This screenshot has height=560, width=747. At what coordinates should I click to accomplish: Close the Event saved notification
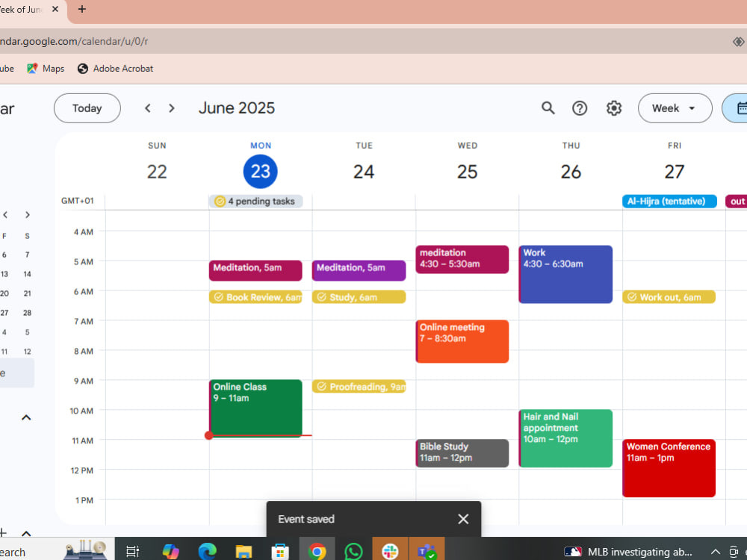tap(463, 519)
